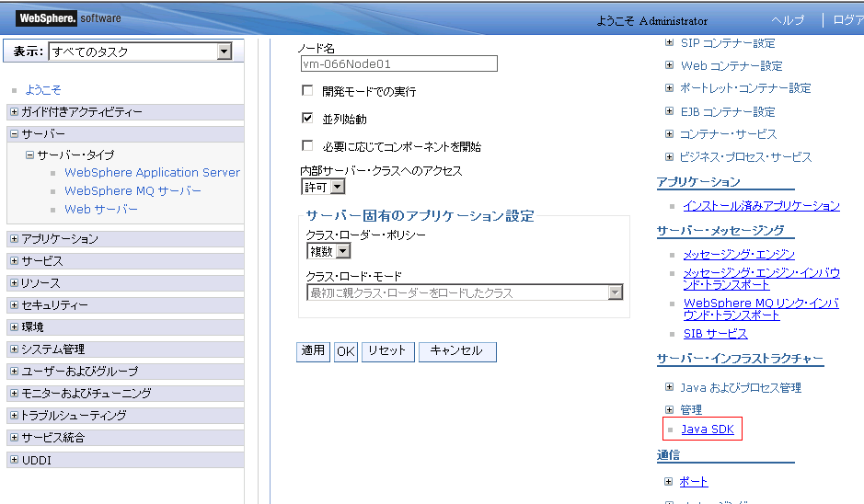Click SIP コンテナー設定 label
The image size is (864, 504).
click(727, 43)
